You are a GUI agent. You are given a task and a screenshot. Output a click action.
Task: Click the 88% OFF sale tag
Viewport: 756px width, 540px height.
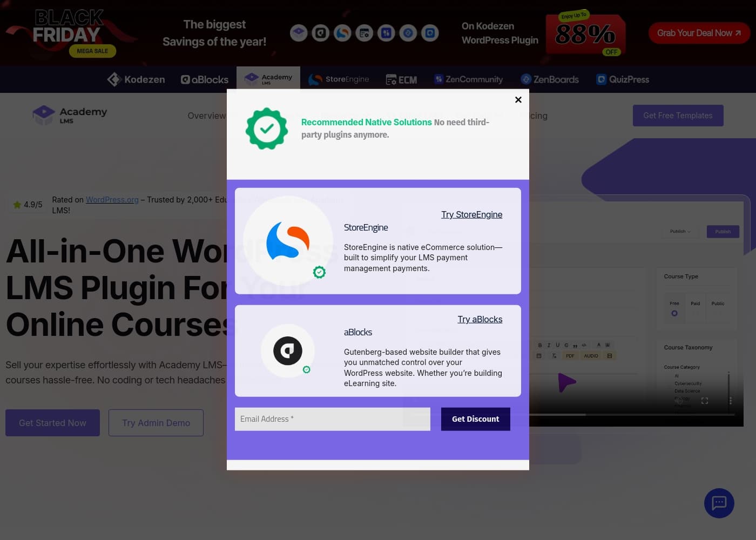tap(586, 34)
